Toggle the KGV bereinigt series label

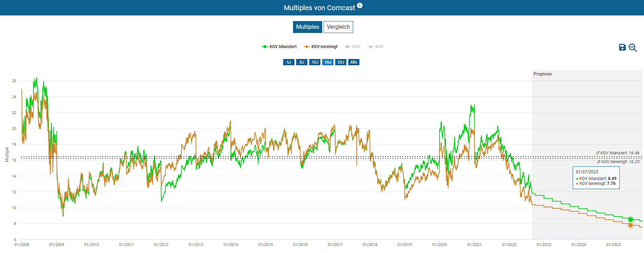(x=324, y=47)
